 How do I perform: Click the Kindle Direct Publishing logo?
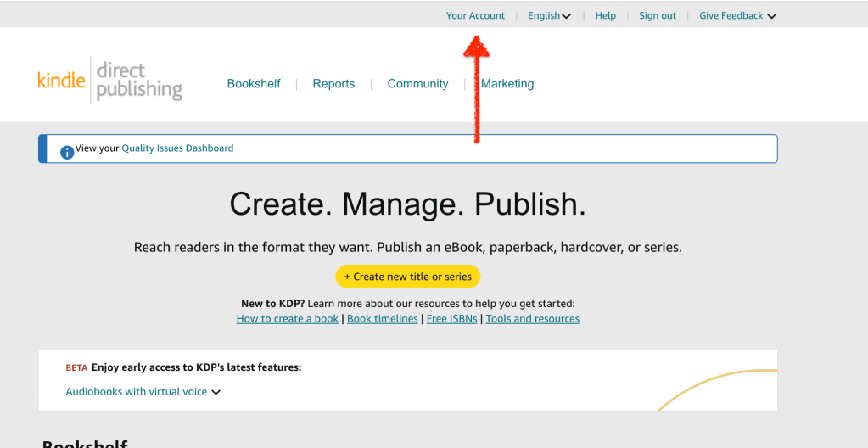coord(110,81)
